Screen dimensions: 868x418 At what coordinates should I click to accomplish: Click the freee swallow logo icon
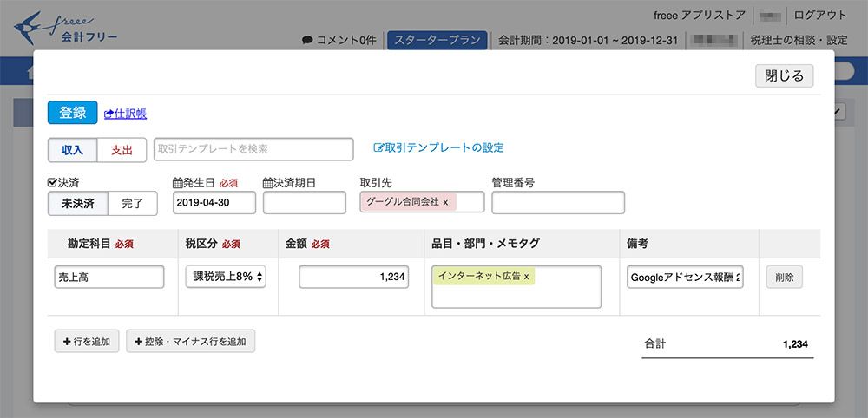[x=28, y=27]
